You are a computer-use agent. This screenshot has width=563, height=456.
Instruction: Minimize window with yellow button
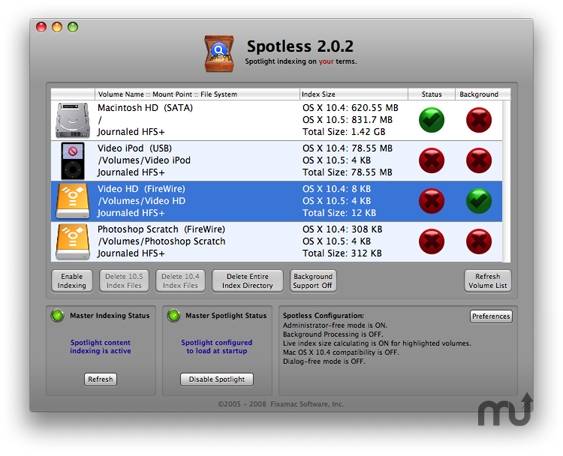click(57, 27)
